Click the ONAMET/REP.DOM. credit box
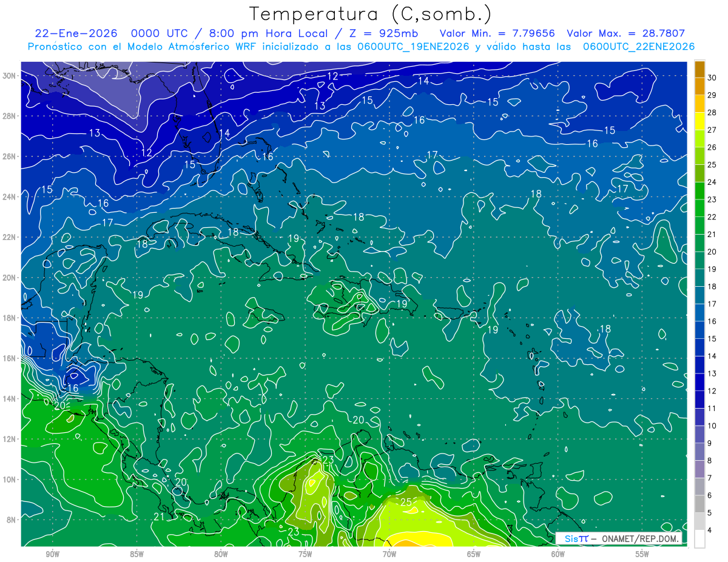This screenshot has width=728, height=562. click(619, 539)
